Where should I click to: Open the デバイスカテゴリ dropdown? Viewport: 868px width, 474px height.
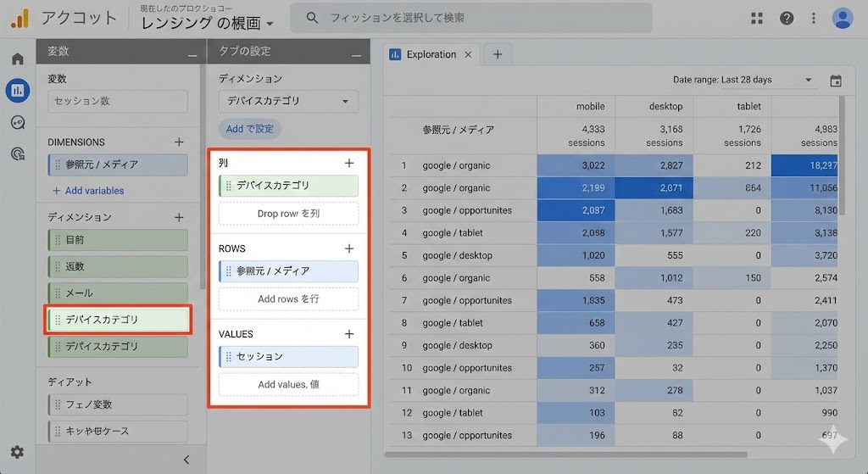click(288, 102)
